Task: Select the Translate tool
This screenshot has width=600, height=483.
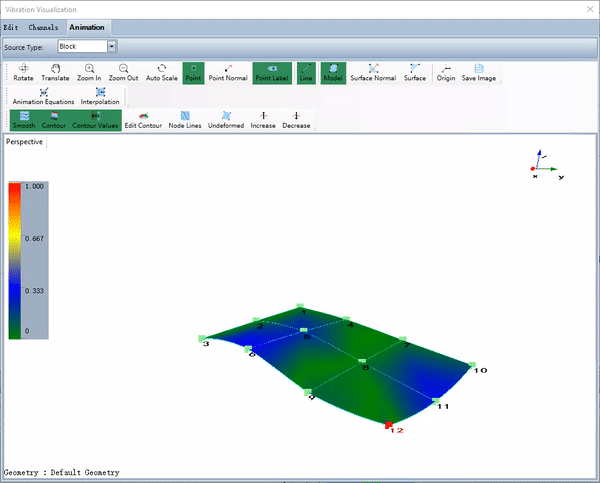Action: (x=55, y=73)
